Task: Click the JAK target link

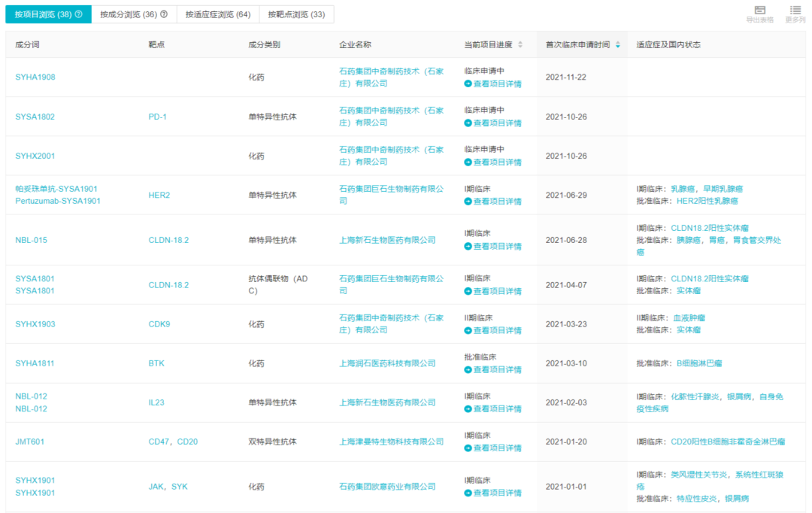Action: pos(156,487)
